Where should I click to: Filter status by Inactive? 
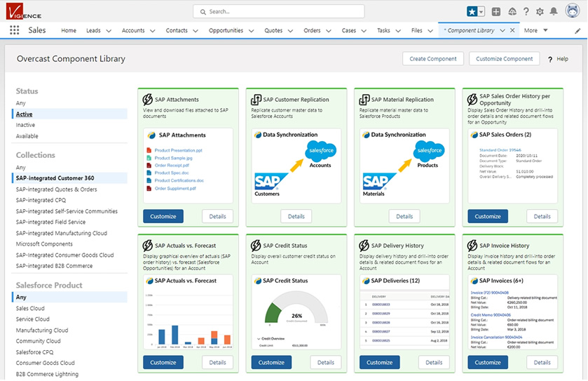25,125
